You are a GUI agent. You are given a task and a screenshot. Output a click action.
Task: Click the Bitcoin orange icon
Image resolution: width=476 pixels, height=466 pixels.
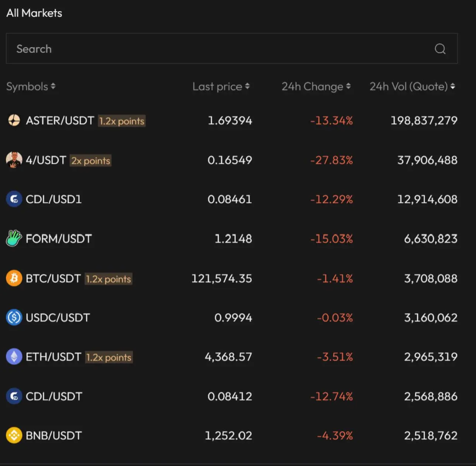click(x=14, y=278)
